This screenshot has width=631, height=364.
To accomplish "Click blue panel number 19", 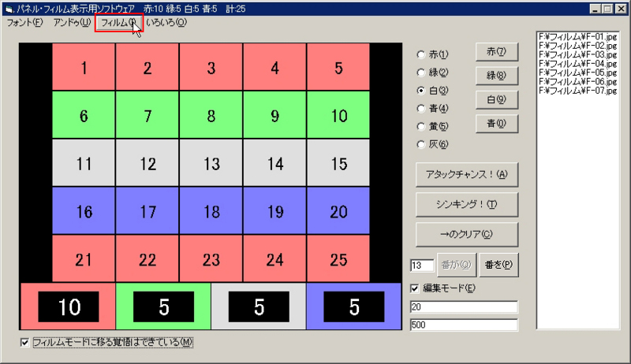I will (274, 210).
